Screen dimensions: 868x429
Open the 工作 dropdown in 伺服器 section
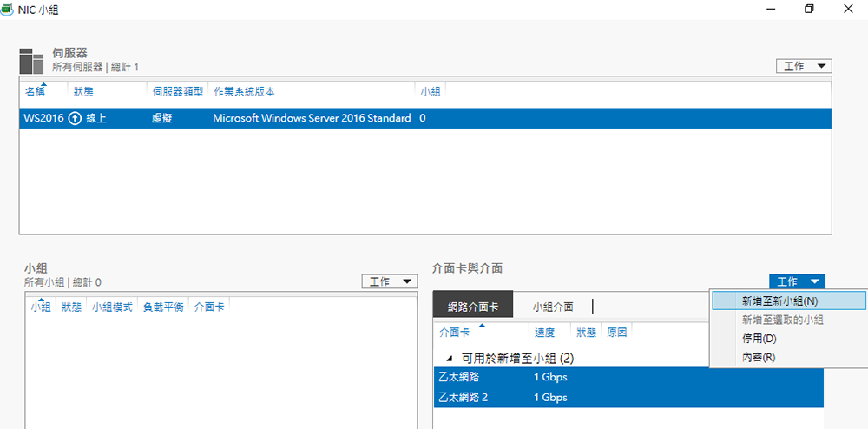[x=804, y=66]
